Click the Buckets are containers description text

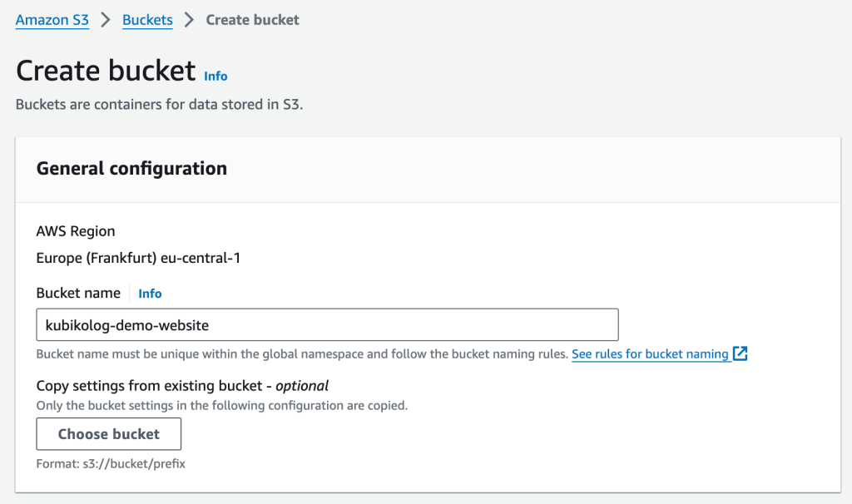coord(159,105)
